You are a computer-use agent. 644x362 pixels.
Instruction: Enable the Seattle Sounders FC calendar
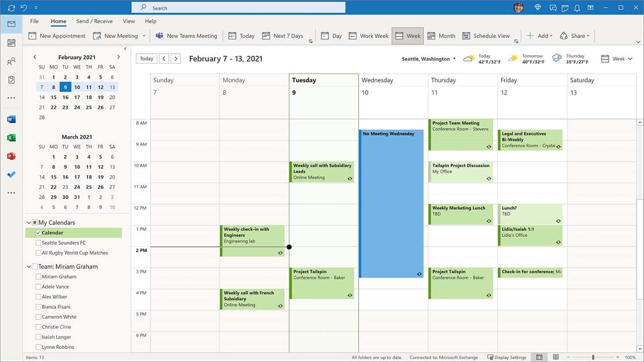click(38, 242)
